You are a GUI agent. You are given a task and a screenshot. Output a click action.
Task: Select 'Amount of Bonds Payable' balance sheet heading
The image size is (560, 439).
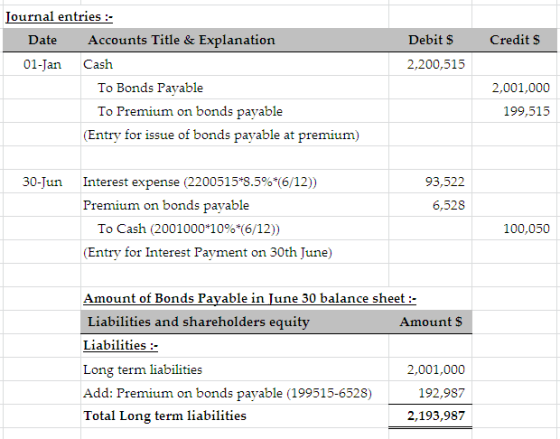(250, 298)
